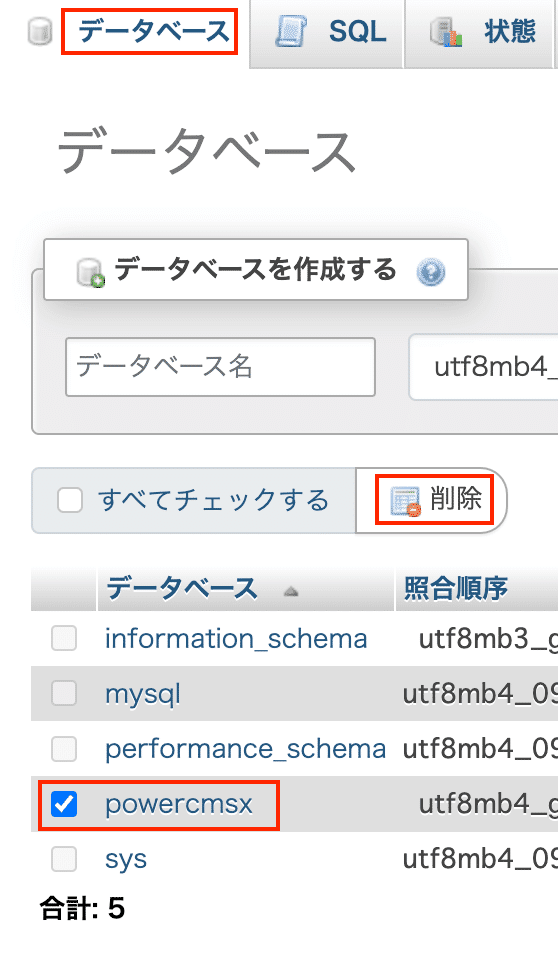Click the database cylinder icon beside データベース tab
This screenshot has width=558, height=958.
point(40,32)
